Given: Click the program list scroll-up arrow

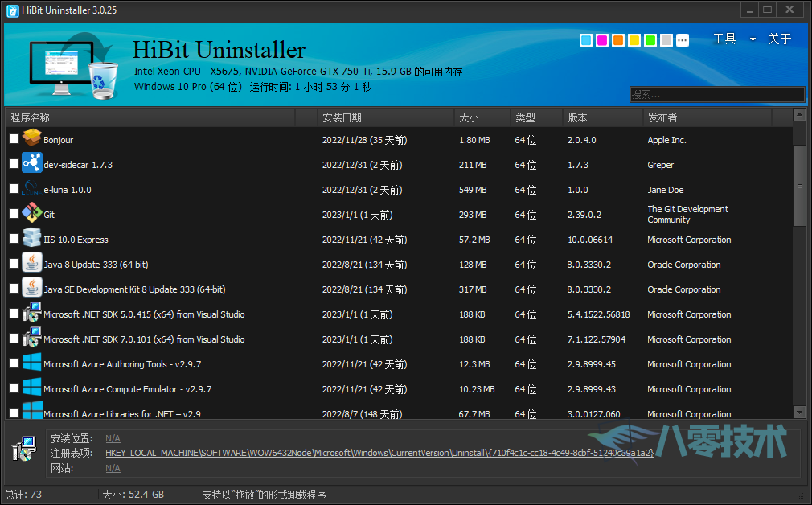Looking at the screenshot, I should pos(799,114).
